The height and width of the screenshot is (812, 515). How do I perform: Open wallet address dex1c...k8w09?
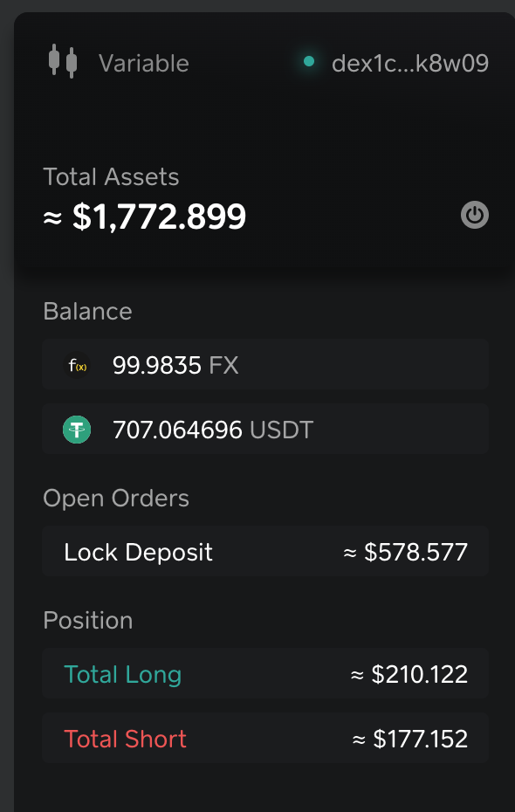click(410, 63)
